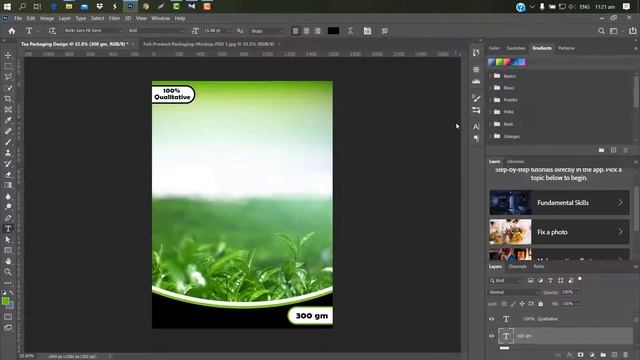Image resolution: width=640 pixels, height=360 pixels.
Task: Open the Window menu
Action: (160, 18)
